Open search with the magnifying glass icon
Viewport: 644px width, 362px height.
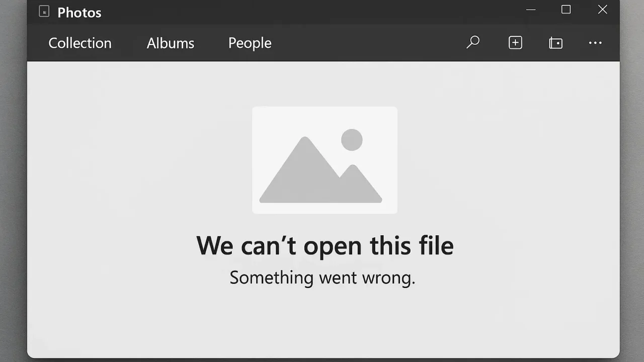pyautogui.click(x=473, y=43)
